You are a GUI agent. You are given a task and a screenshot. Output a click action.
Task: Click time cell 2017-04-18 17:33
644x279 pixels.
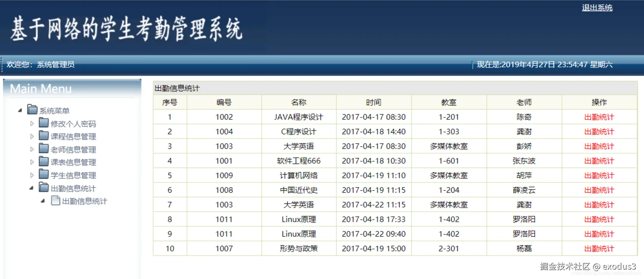click(374, 219)
